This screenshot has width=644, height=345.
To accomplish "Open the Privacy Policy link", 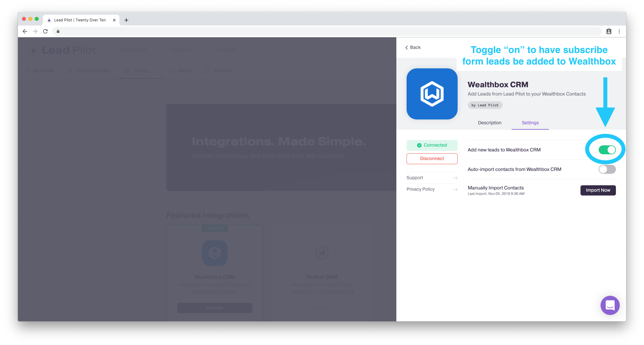I will (432, 189).
